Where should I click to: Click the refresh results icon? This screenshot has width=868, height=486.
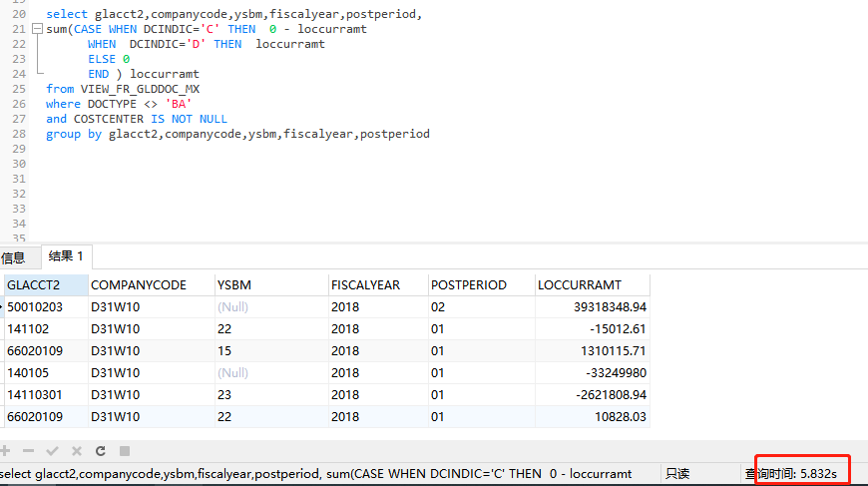point(101,451)
